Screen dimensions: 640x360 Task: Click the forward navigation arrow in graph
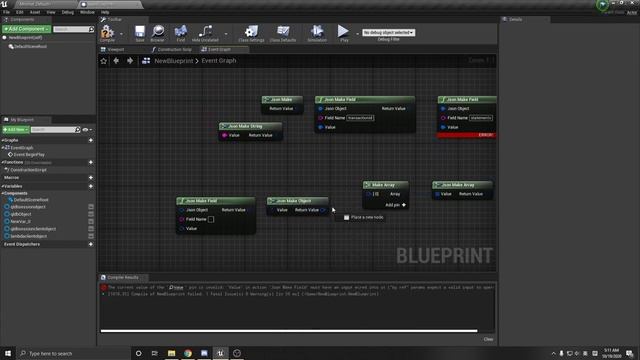tap(130, 61)
